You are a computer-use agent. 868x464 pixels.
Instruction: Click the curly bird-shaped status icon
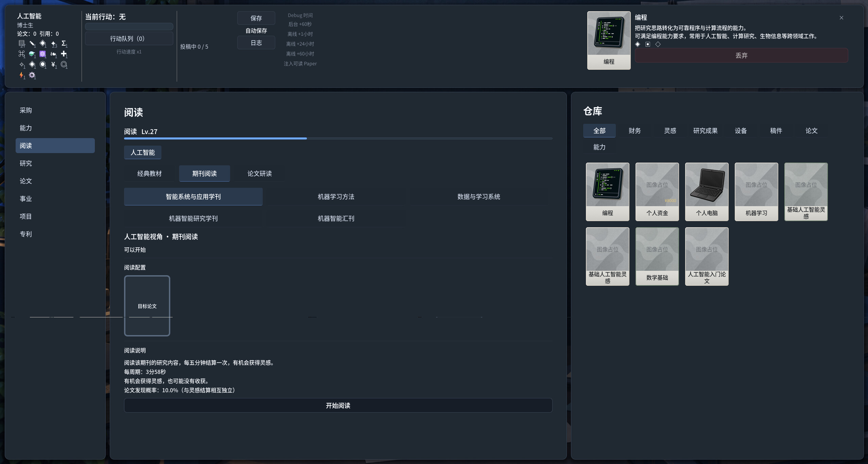53,54
